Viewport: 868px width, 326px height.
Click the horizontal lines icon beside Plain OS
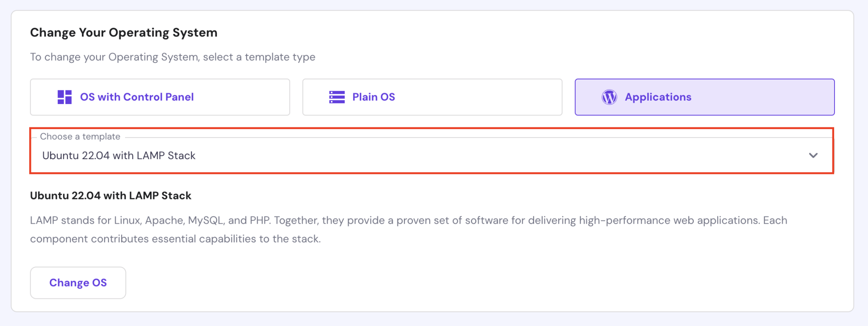pos(336,97)
